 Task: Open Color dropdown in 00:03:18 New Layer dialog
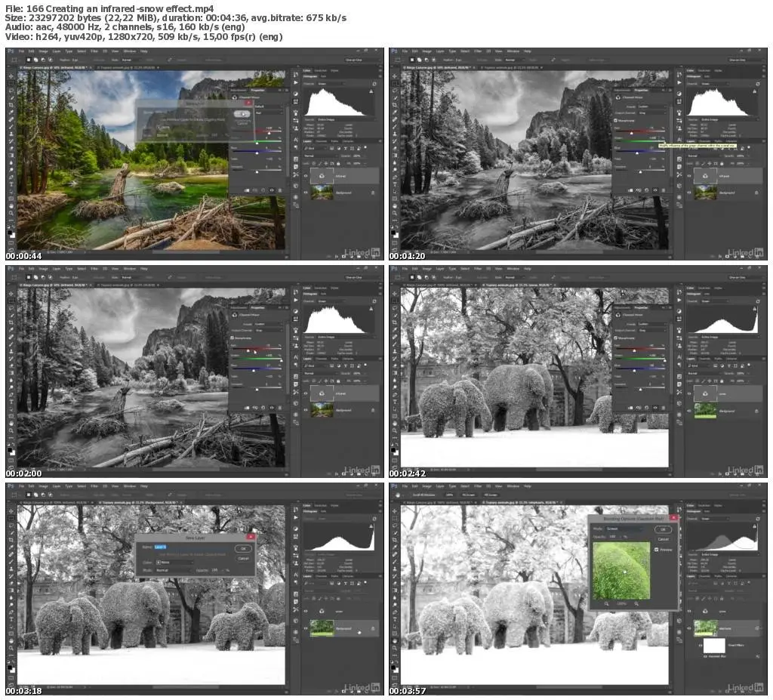point(174,563)
